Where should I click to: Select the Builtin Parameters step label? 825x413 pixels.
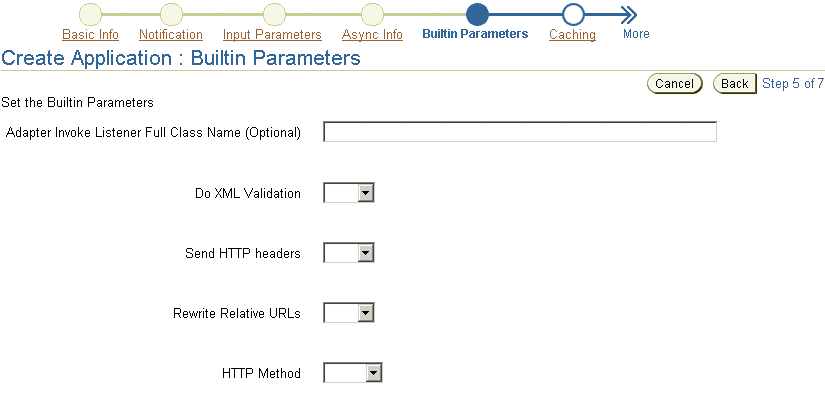pos(476,34)
